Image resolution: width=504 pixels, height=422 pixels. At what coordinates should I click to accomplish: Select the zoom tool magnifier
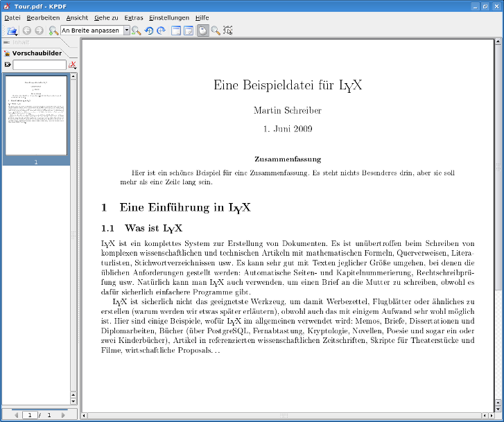click(216, 30)
